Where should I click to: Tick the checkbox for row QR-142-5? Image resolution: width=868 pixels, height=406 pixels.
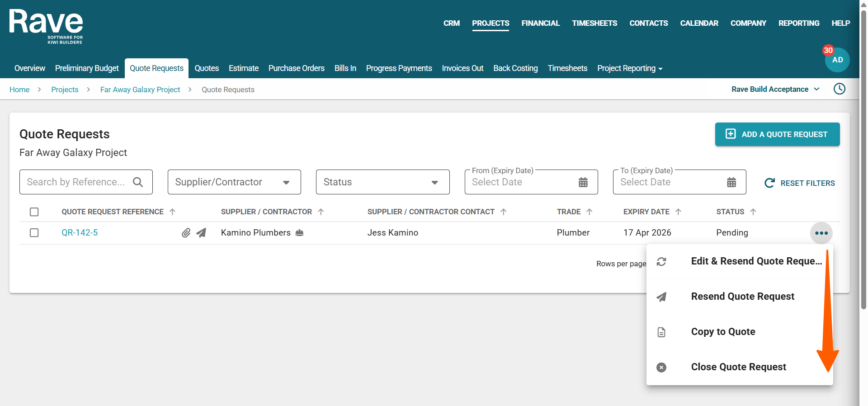[34, 233]
